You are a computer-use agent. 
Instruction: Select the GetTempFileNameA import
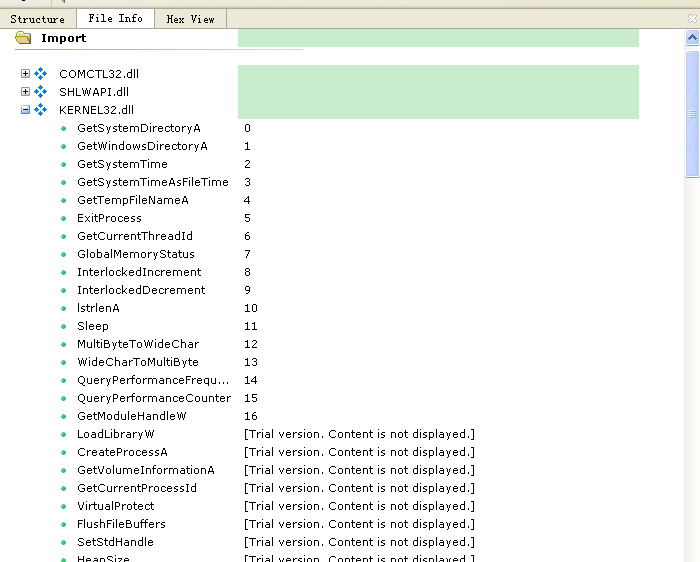(133, 200)
